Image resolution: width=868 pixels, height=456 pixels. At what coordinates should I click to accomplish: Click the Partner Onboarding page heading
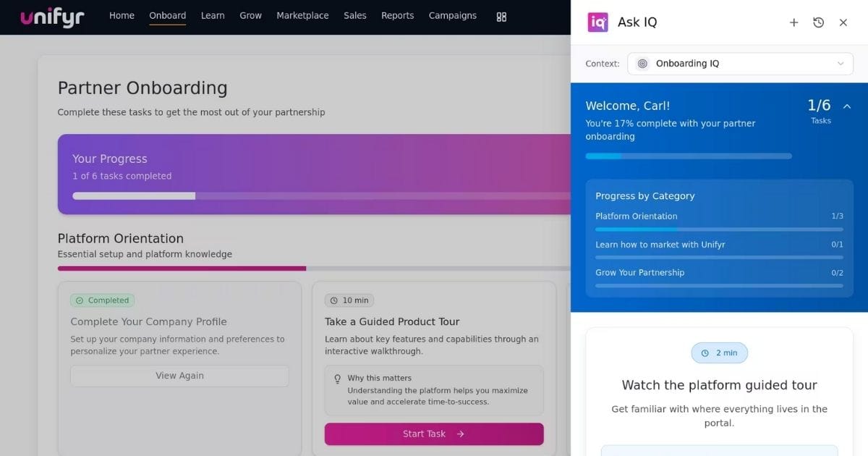click(x=142, y=88)
